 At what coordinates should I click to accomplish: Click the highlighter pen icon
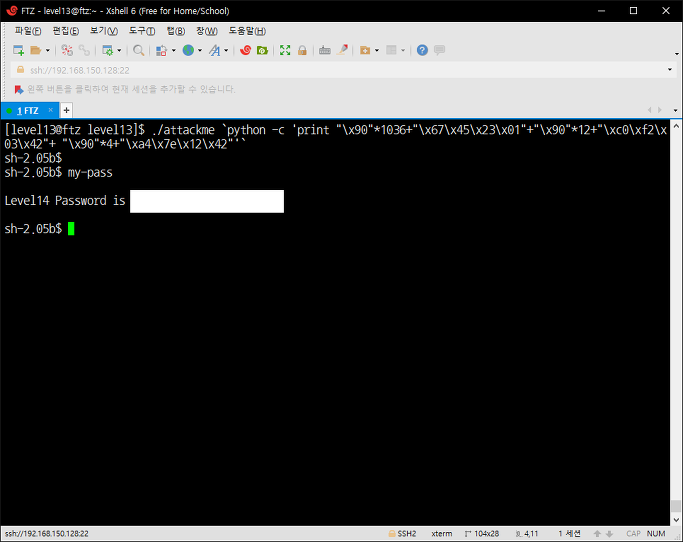coord(343,50)
